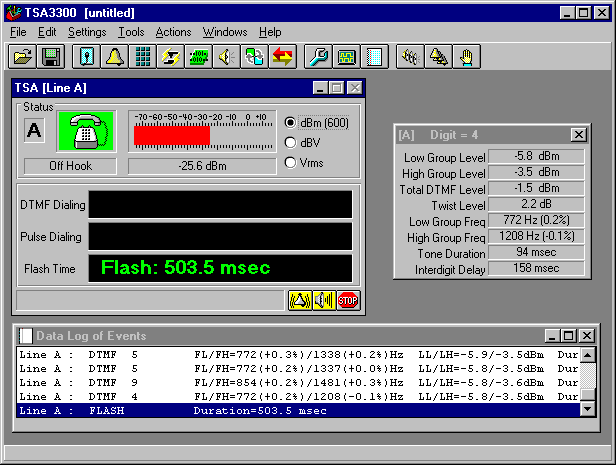Close the Digit = 4 panel
Screen dimensions: 616x465
click(579, 135)
